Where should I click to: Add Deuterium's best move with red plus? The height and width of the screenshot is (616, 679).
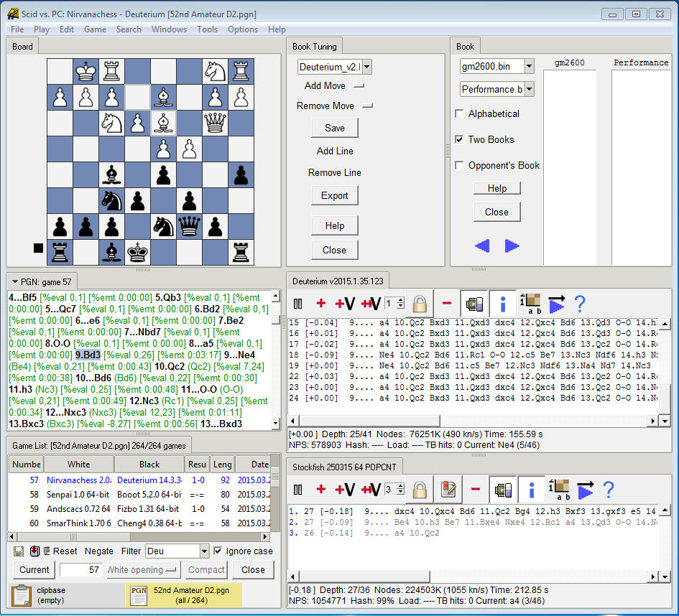click(321, 303)
